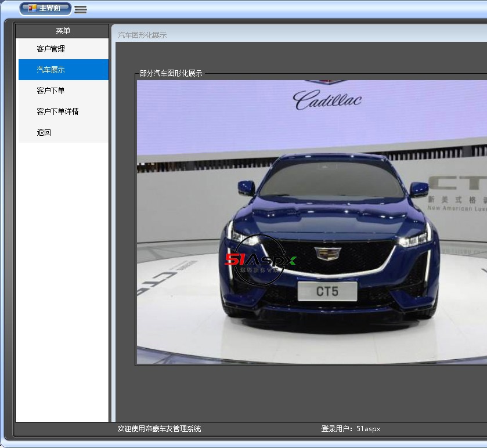Click the Cadillac script logo in the photo
The image size is (487, 448).
[327, 99]
